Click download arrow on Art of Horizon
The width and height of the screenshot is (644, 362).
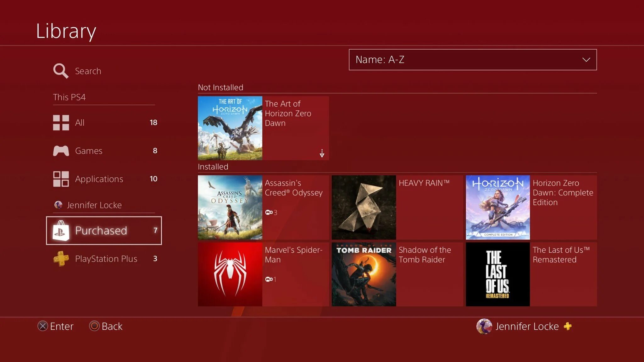pyautogui.click(x=322, y=153)
